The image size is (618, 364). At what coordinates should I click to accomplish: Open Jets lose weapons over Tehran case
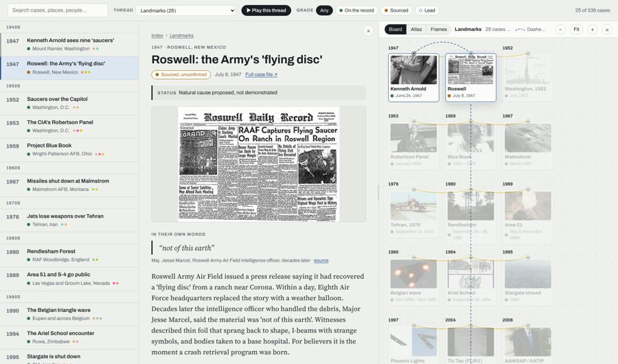point(69,220)
